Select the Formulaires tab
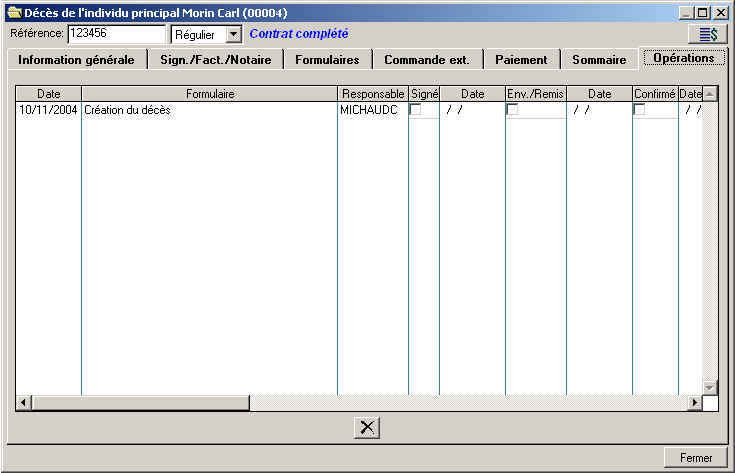Image resolution: width=735 pixels, height=473 pixels. pyautogui.click(x=327, y=60)
